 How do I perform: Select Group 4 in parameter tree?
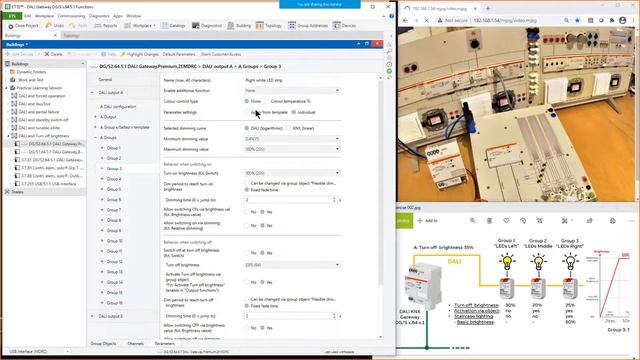[x=114, y=179]
